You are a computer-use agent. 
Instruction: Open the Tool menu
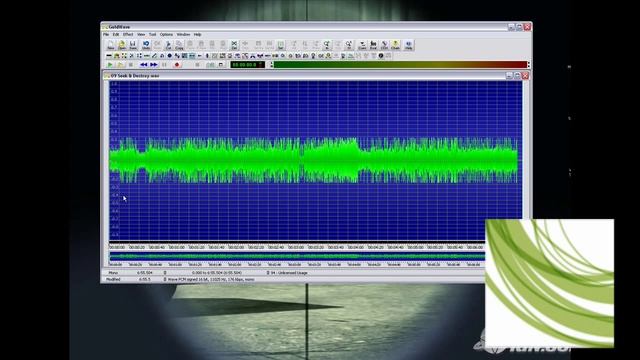click(x=153, y=34)
